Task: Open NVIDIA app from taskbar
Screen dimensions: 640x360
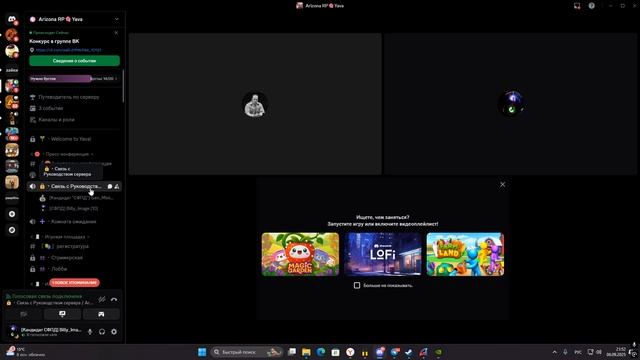Action: coord(438,352)
